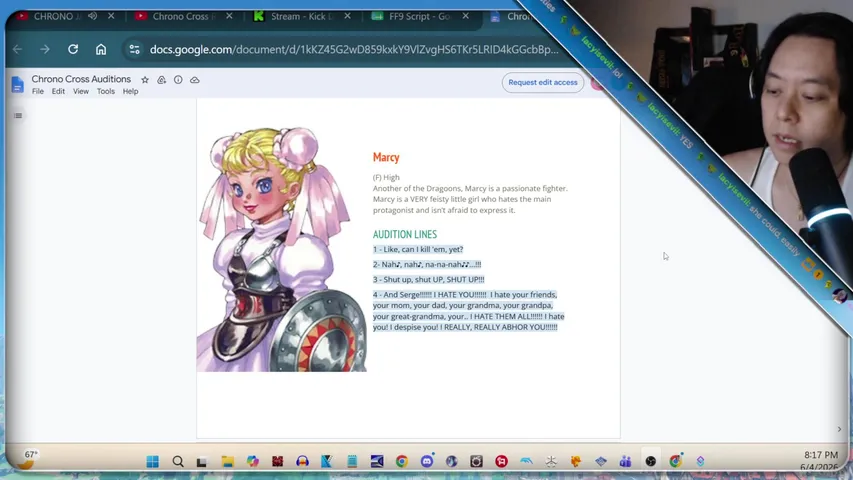Image resolution: width=853 pixels, height=480 pixels.
Task: Open site information icon in address bar
Action: [134, 50]
